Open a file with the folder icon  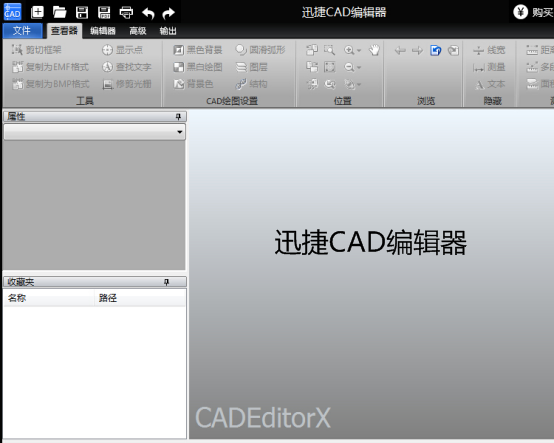[x=59, y=12]
